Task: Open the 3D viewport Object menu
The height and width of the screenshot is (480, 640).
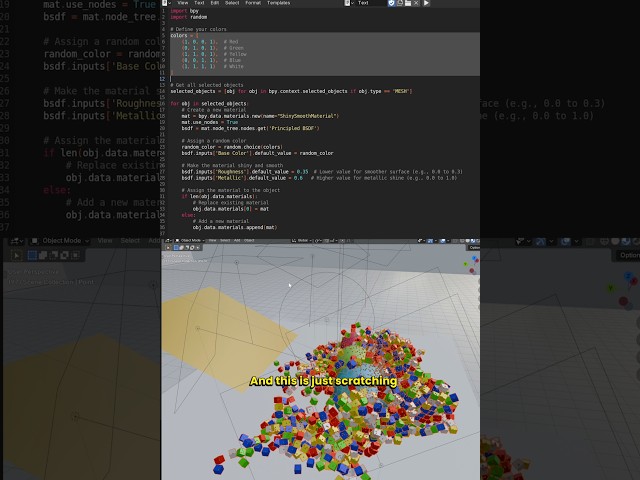Action: 249,240
